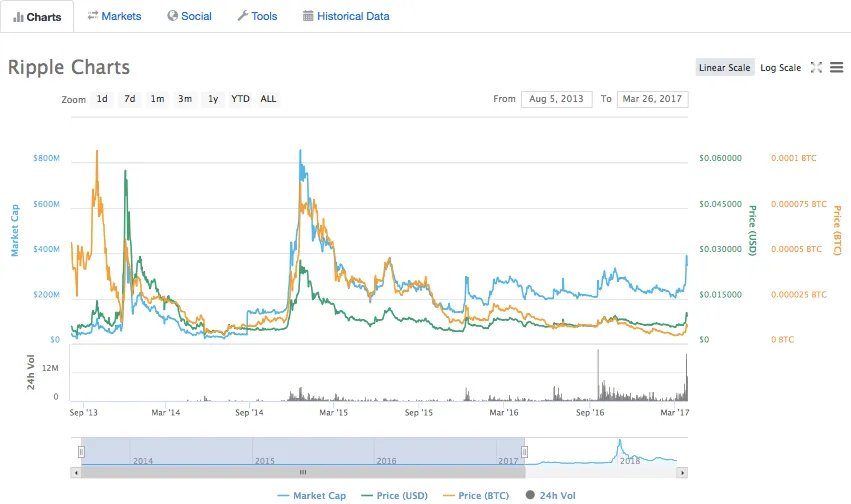
Task: Select Linear Scale
Action: 725,67
